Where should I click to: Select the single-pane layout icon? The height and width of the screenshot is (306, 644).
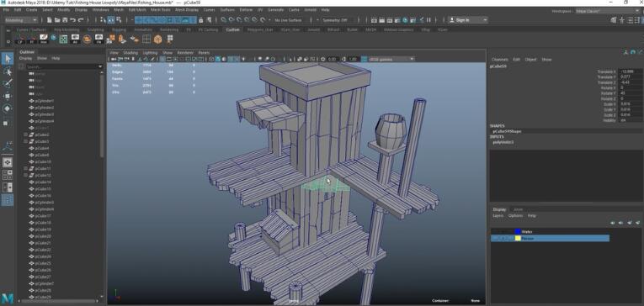[7, 162]
